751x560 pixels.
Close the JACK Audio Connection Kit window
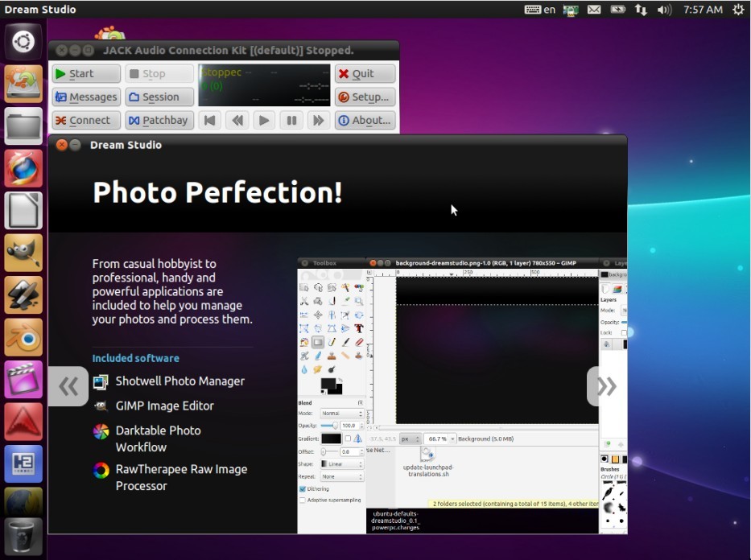pos(61,50)
